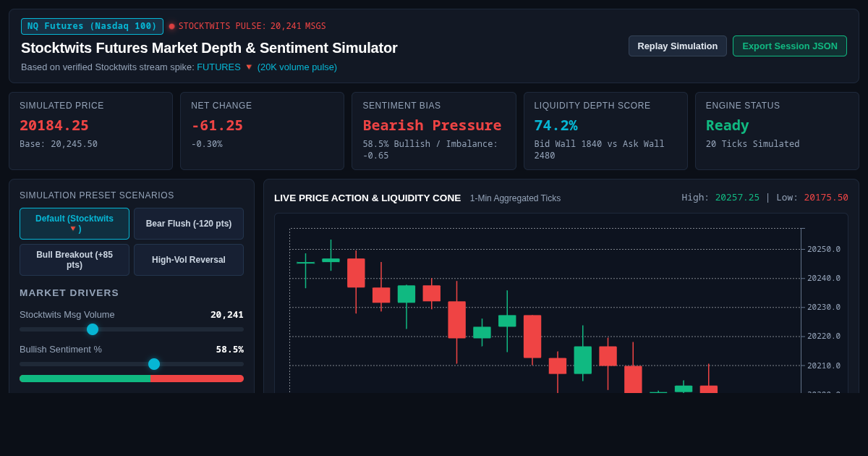Choose the Bull Breakout (+85 pts) preset
The width and height of the screenshot is (868, 456).
[x=75, y=260]
